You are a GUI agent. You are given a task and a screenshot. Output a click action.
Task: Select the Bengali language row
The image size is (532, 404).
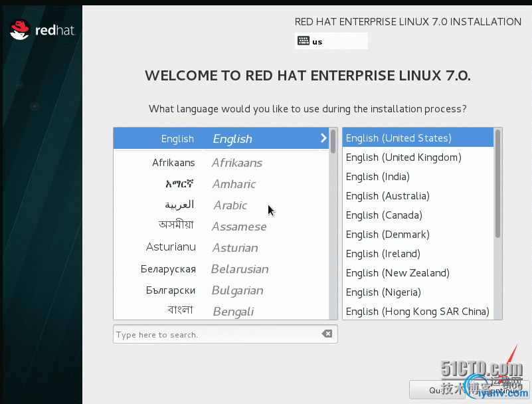[x=221, y=310]
